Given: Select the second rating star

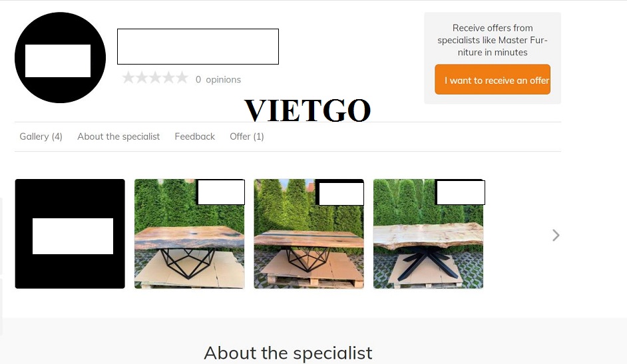Looking at the screenshot, I should (x=142, y=77).
